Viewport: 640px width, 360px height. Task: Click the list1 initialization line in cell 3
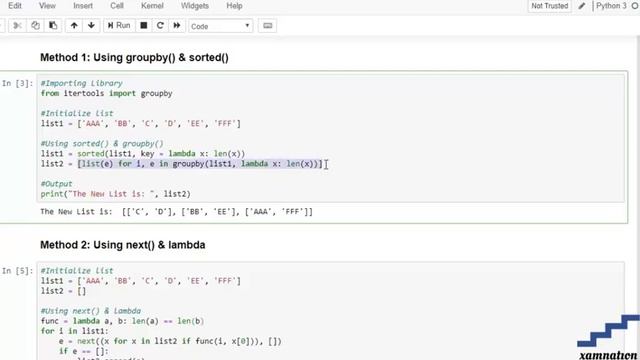[141, 124]
